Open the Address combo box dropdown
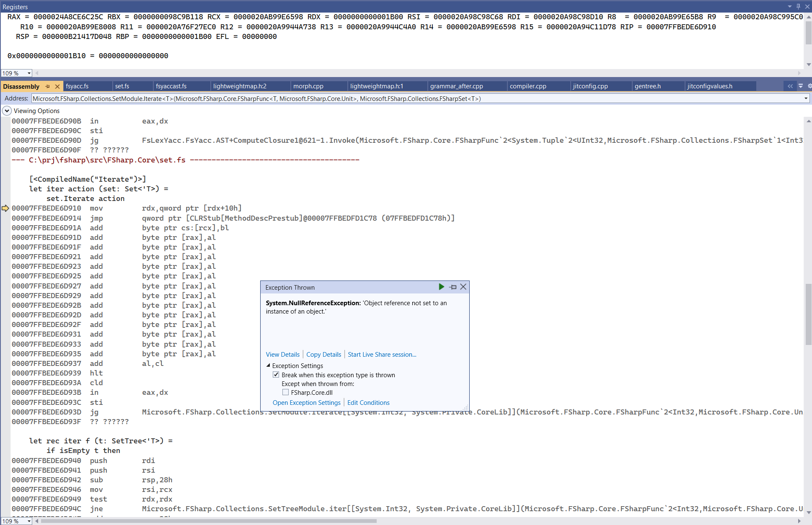The height and width of the screenshot is (525, 812). point(805,98)
